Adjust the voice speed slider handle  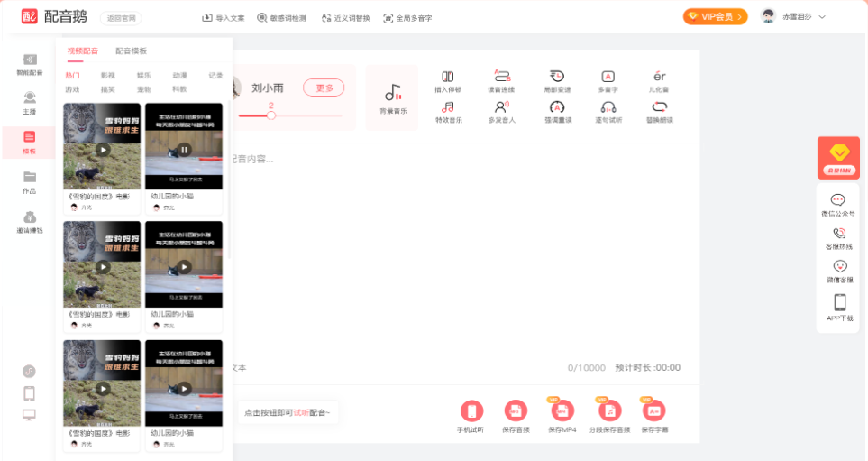(270, 115)
